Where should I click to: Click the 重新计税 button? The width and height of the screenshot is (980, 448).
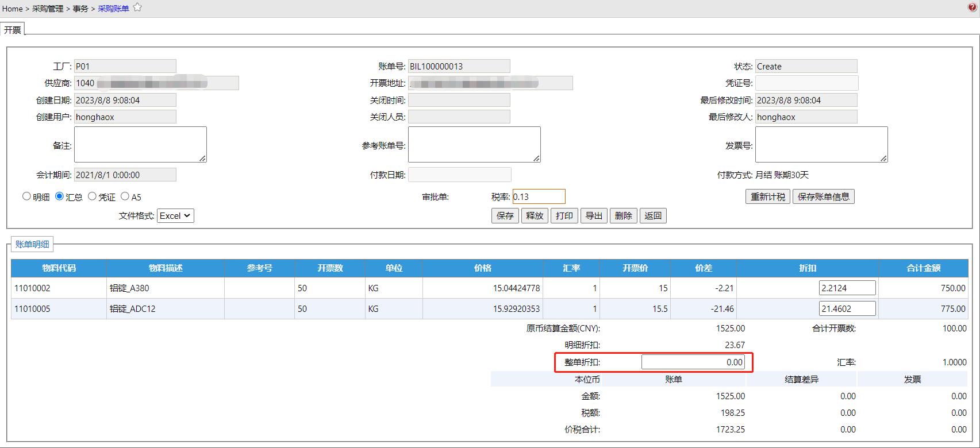768,196
